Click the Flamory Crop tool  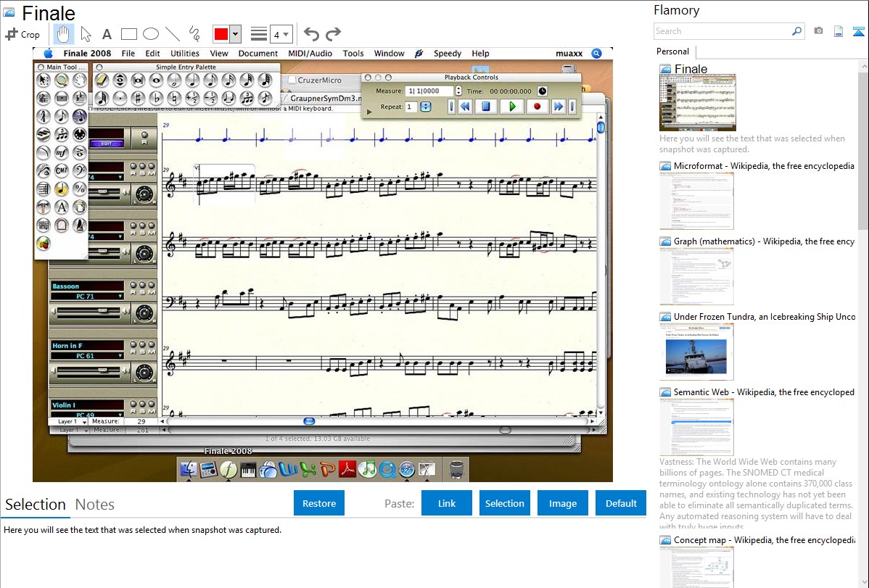click(x=22, y=34)
